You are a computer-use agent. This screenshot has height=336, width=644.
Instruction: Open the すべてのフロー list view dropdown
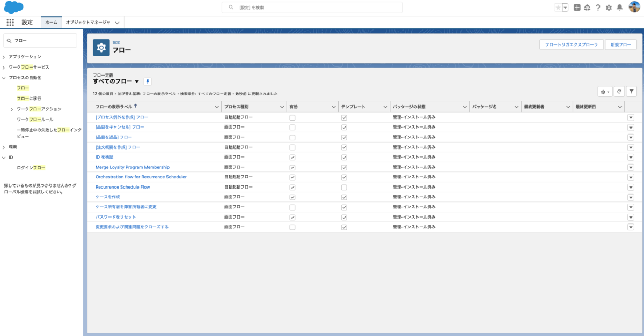coord(137,81)
